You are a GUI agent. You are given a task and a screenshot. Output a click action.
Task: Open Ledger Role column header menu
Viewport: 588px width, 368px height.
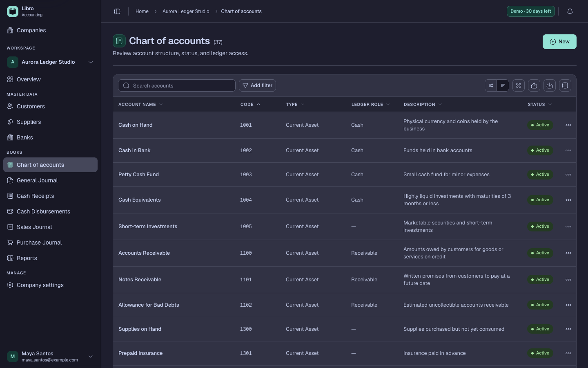point(370,105)
